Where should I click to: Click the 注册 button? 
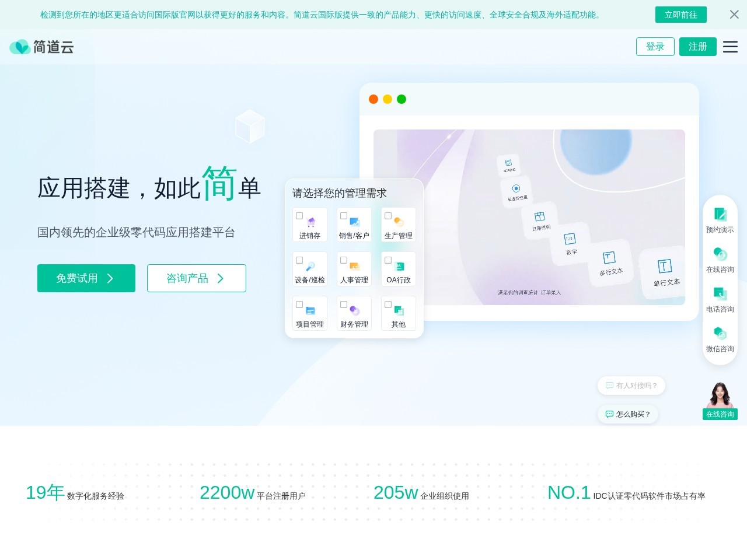(698, 47)
